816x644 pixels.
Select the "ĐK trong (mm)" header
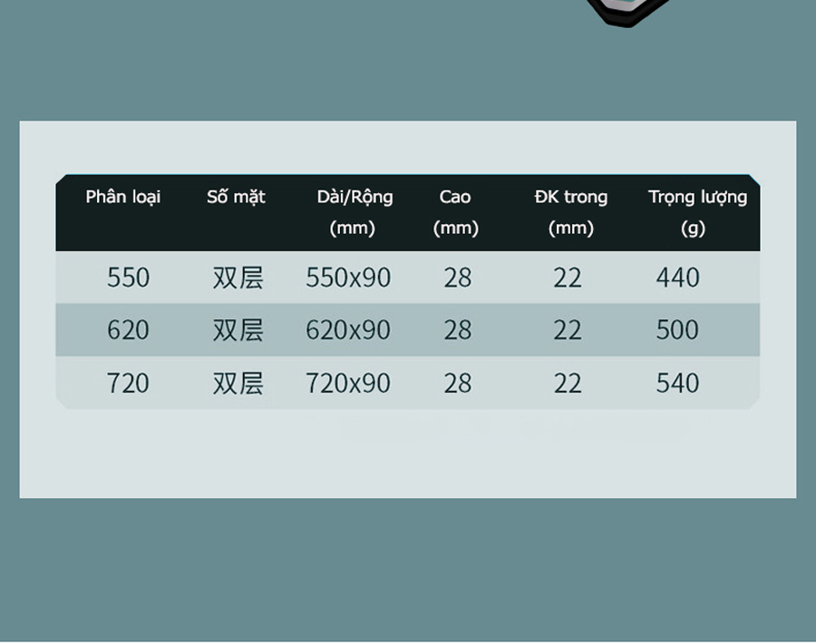pyautogui.click(x=570, y=212)
